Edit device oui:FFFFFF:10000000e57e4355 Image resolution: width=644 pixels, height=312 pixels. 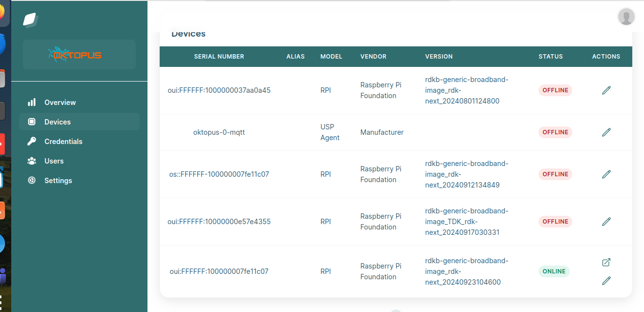(x=606, y=222)
